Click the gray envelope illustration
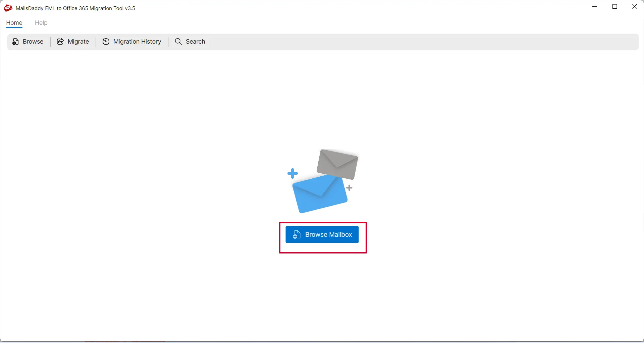The height and width of the screenshot is (343, 644). click(337, 164)
